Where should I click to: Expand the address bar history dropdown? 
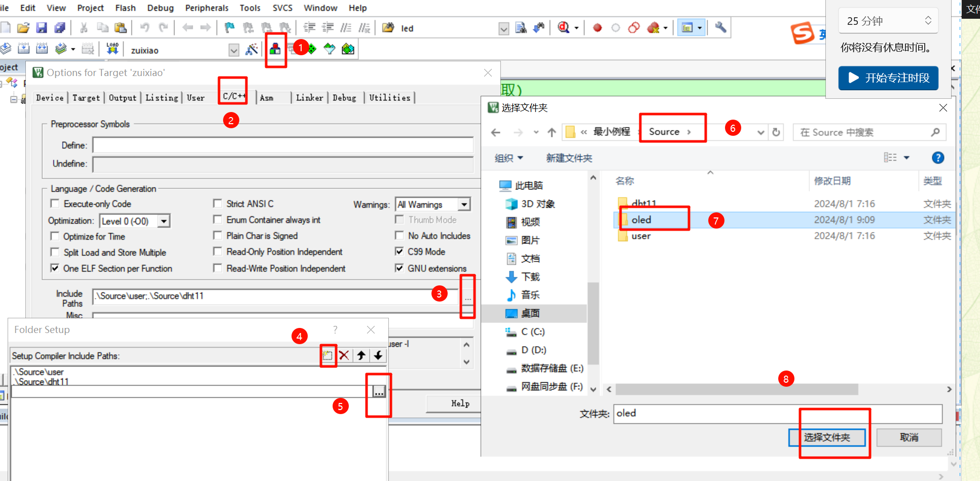click(x=760, y=132)
